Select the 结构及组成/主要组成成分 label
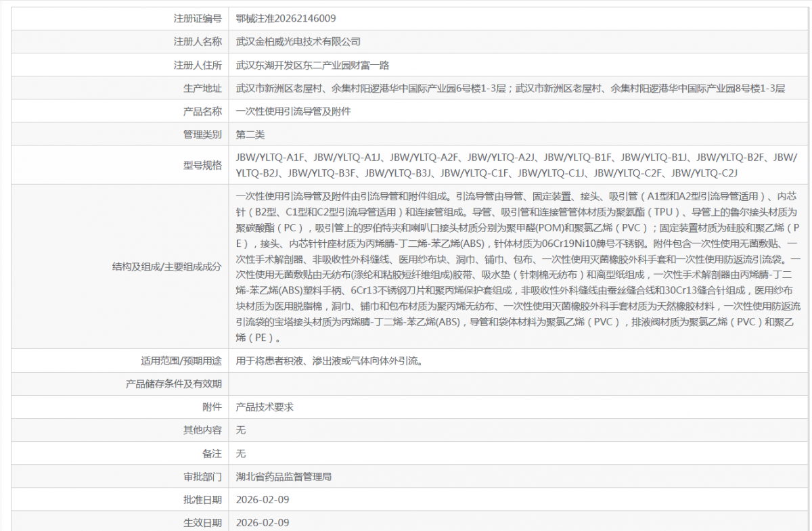This screenshot has width=812, height=531. 167,267
